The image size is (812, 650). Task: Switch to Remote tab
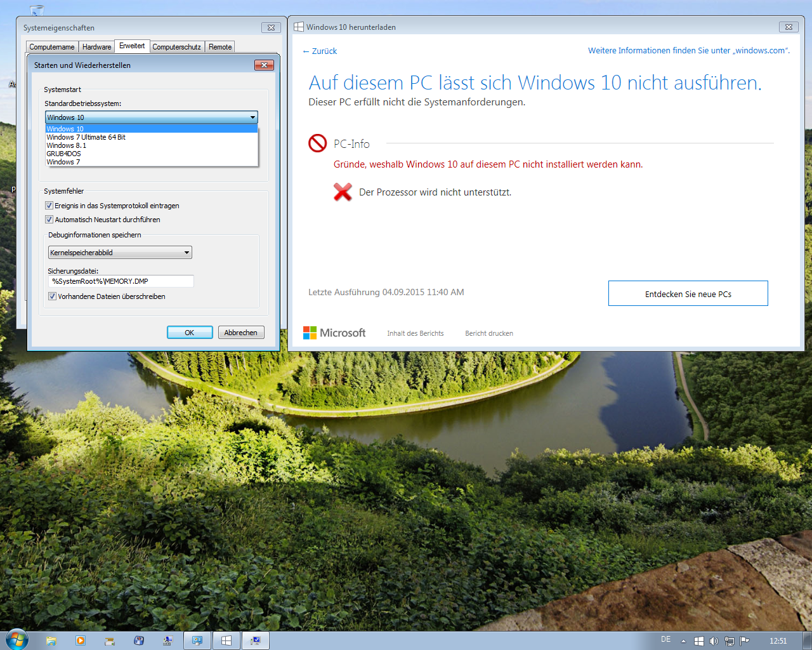(x=220, y=47)
